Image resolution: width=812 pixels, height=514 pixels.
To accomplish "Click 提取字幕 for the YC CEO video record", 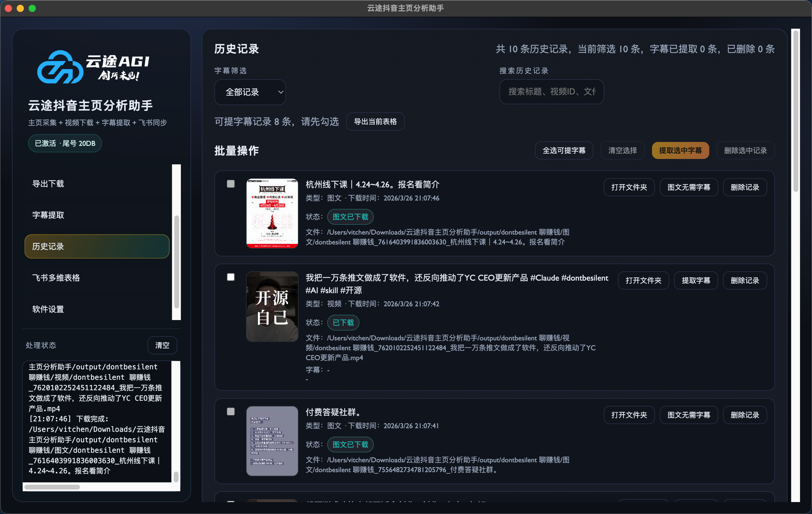I will pos(696,280).
